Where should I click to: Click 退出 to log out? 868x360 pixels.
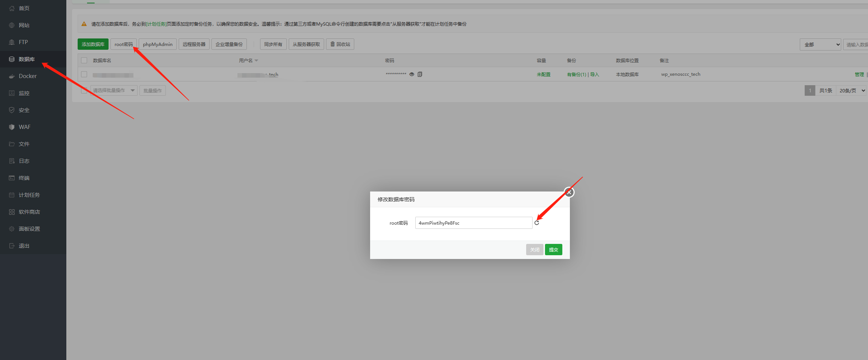33,246
